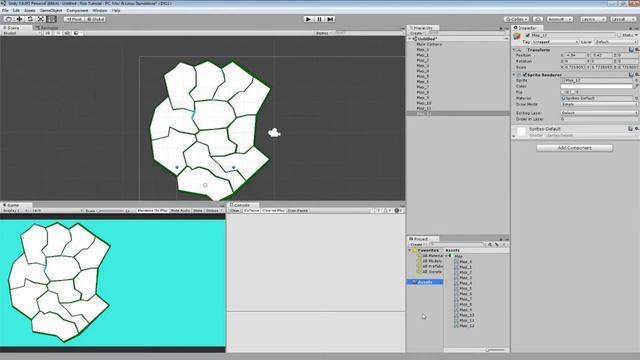
Task: Toggle Scene view audio button
Action: pyautogui.click(x=67, y=33)
